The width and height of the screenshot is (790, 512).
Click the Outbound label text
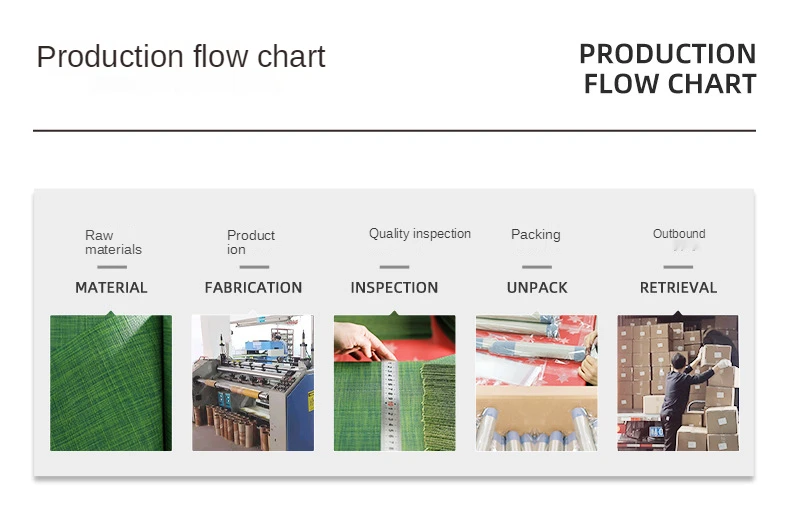[x=679, y=234]
